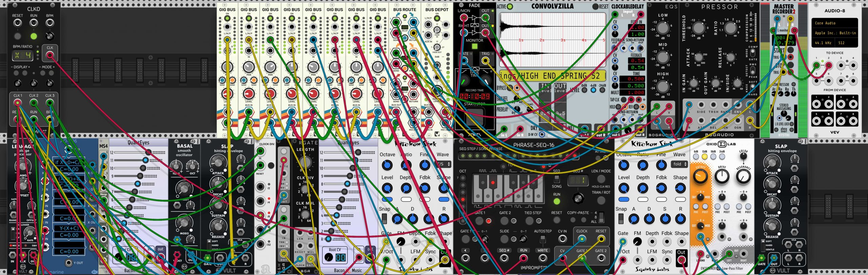The width and height of the screenshot is (868, 275).
Task: Toggle the BYPASS button on Convolvzilla
Action: pos(509,88)
